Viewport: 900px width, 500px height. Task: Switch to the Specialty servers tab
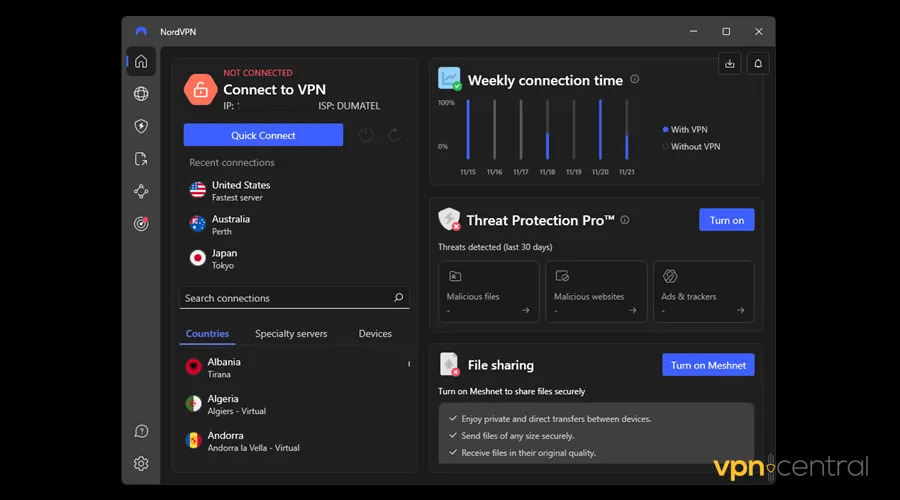coord(291,334)
